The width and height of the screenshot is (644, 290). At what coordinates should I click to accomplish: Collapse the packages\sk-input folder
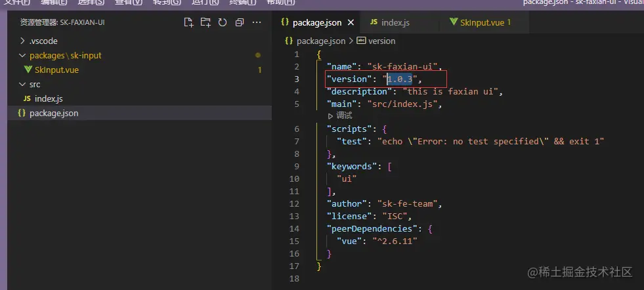(x=140, y=56)
